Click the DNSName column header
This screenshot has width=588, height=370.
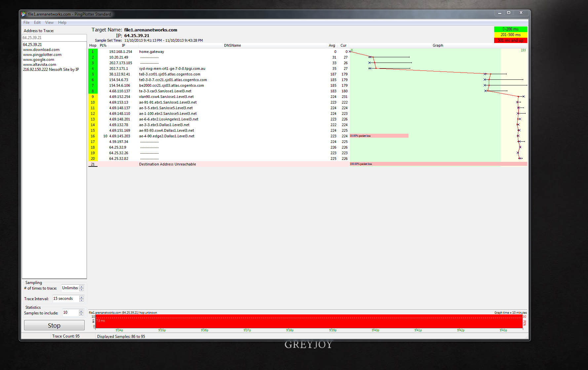[232, 45]
